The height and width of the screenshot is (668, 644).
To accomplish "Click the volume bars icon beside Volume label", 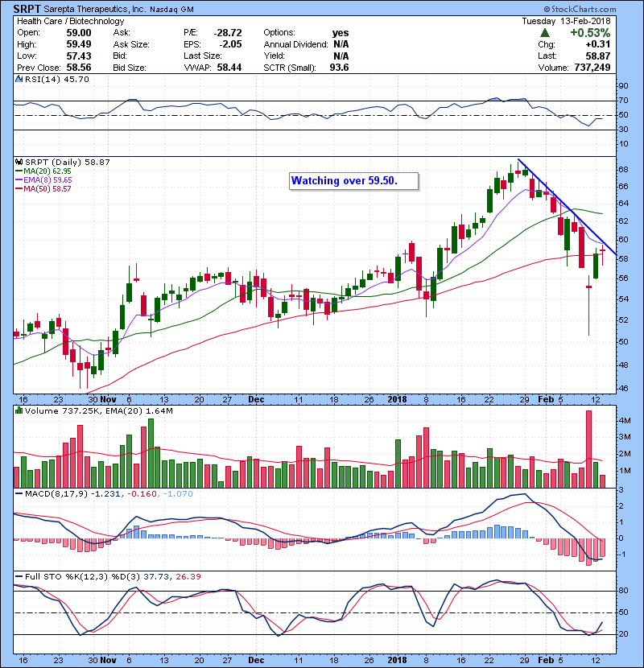I will tap(19, 410).
